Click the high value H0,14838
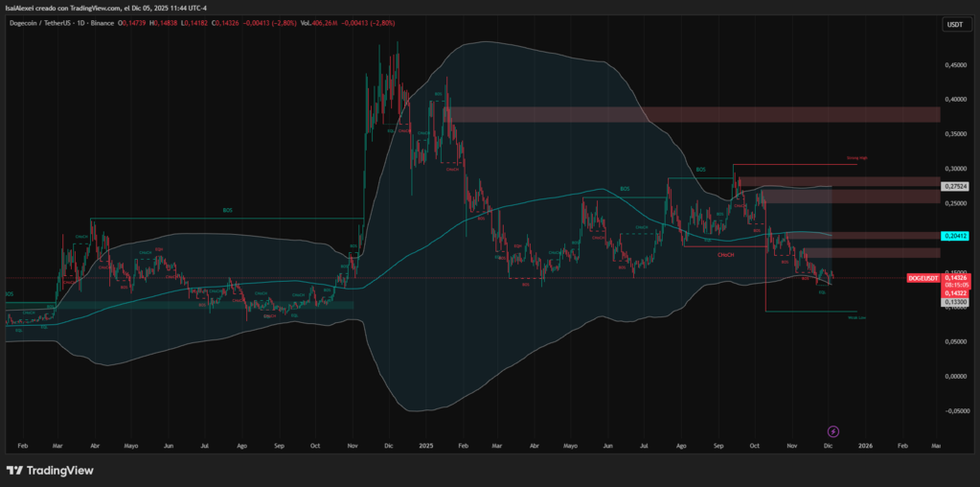 (163, 23)
